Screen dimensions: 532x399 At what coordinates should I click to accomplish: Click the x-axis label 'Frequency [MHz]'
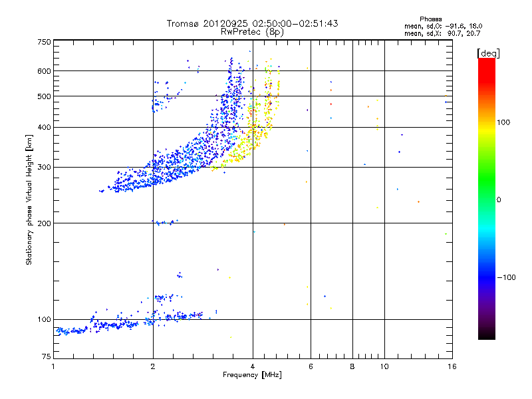coord(252,375)
